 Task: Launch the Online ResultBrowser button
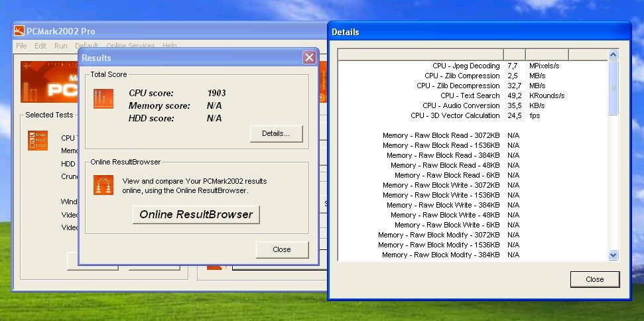click(x=196, y=215)
